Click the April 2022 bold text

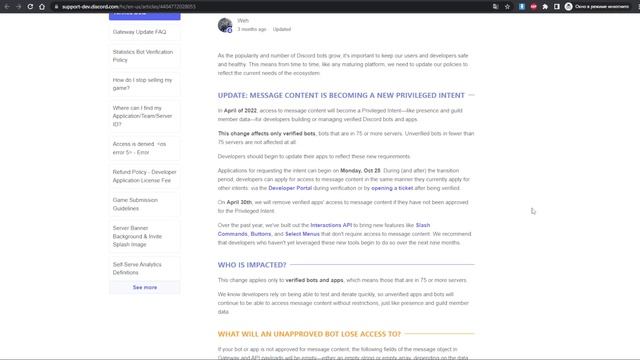pos(240,111)
